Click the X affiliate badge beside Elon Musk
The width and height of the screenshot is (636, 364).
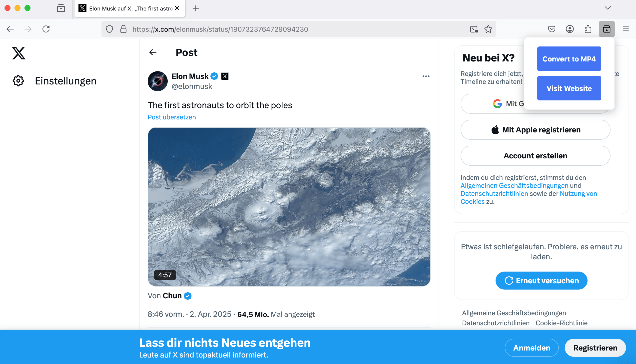point(225,76)
